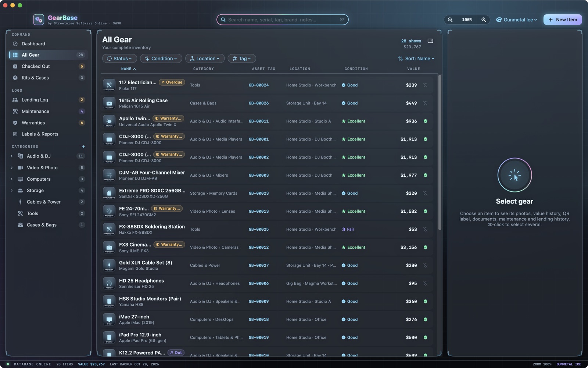
Task: Click the zoom out magnifier icon
Action: point(450,20)
